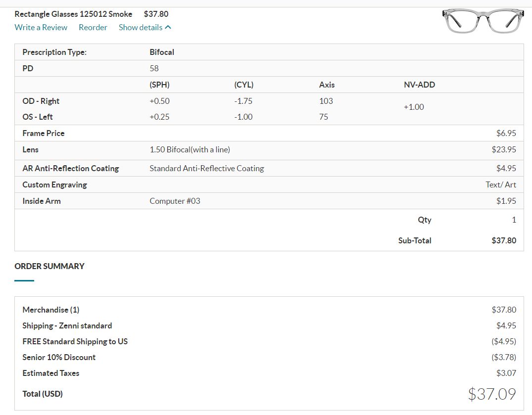Open the Write a Review link
Image resolution: width=532 pixels, height=415 pixels.
pos(41,27)
